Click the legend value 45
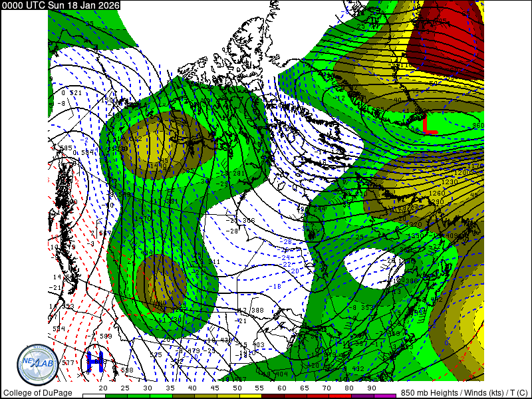The image size is (532, 399). (x=215, y=388)
